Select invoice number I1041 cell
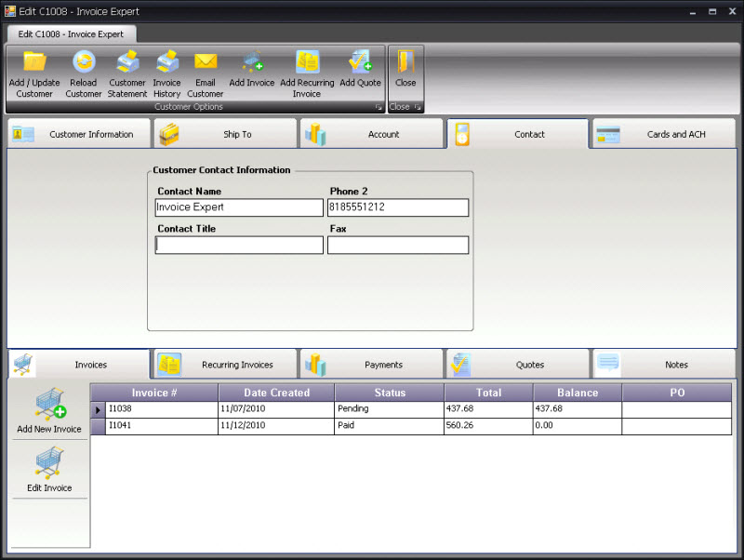 click(x=162, y=426)
